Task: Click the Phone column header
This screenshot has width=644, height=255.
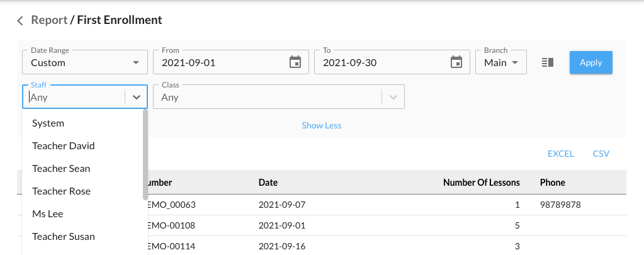Action: coord(553,183)
